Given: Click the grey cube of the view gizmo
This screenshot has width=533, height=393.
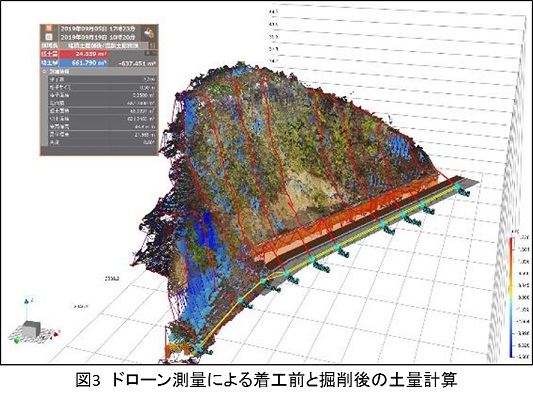Looking at the screenshot, I should (x=31, y=329).
